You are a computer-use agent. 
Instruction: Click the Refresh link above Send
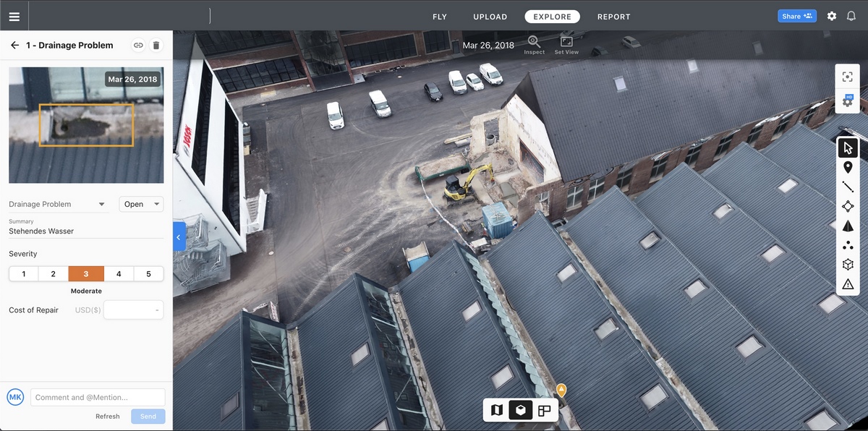coord(107,416)
